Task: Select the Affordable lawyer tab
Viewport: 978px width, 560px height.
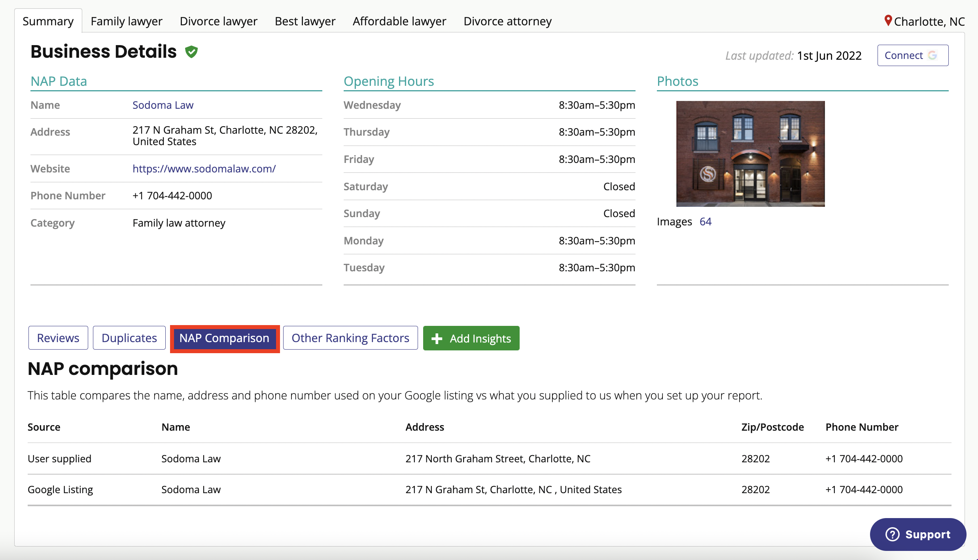Action: (x=399, y=21)
